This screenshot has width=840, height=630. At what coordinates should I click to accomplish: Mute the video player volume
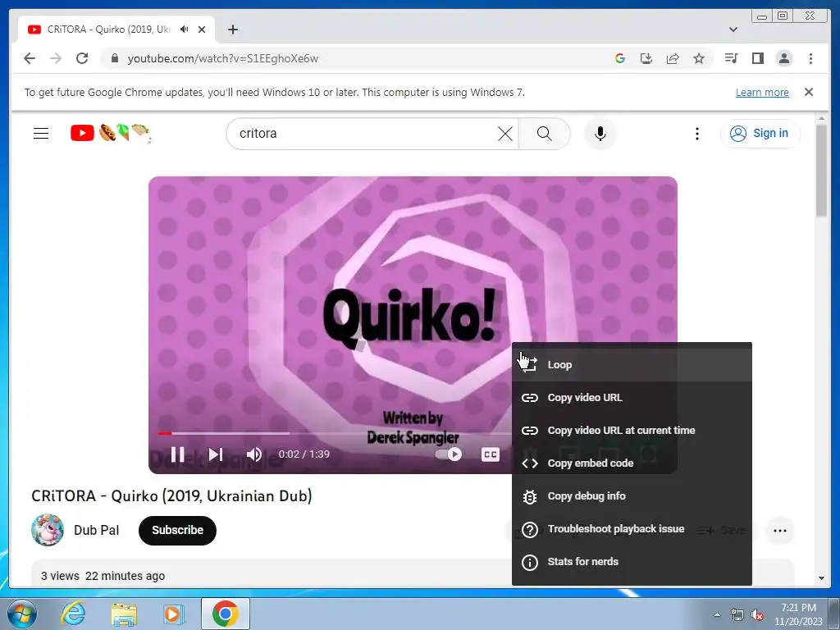[x=254, y=454]
